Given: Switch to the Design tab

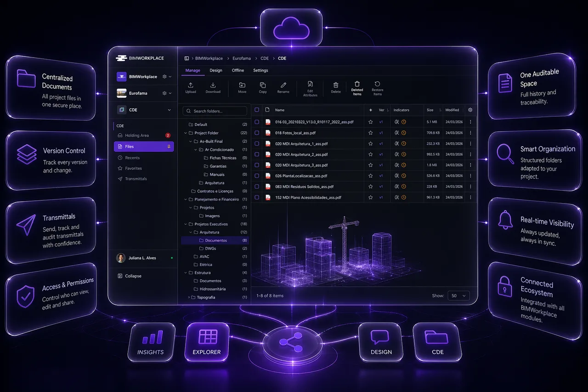Looking at the screenshot, I should point(216,70).
